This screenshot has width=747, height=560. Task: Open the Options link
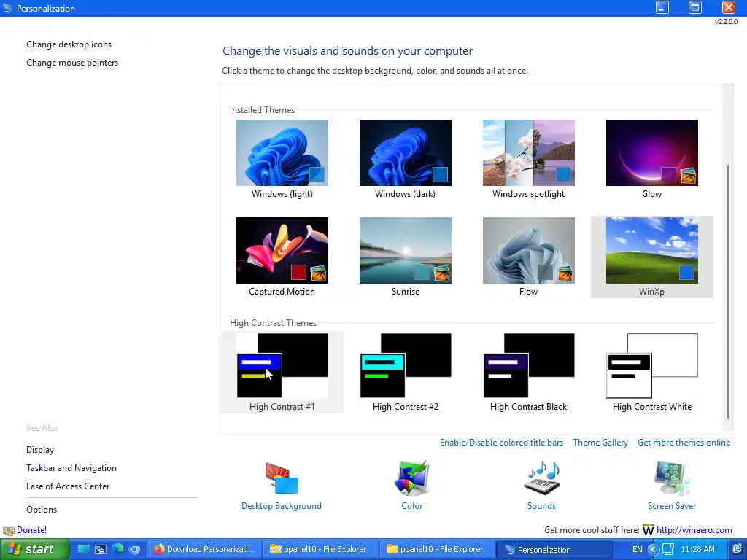tap(42, 510)
